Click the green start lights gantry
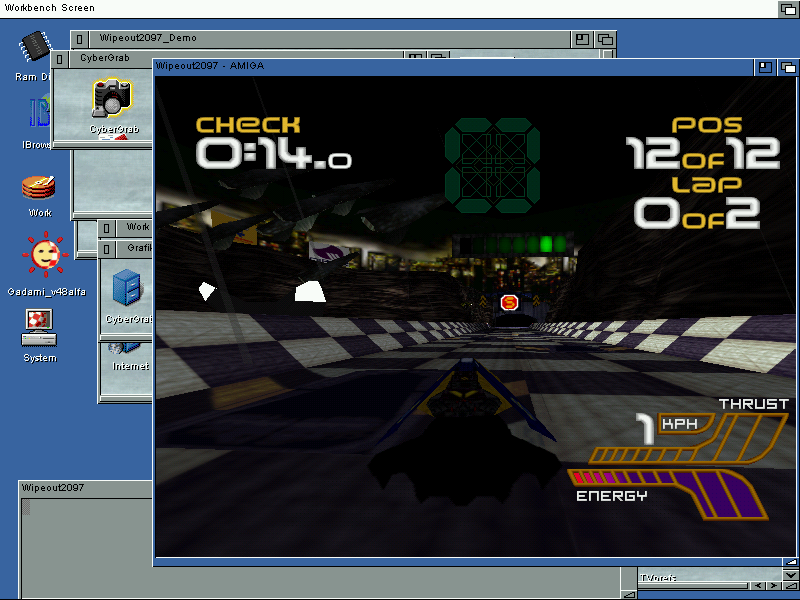The width and height of the screenshot is (800, 600). [x=513, y=244]
